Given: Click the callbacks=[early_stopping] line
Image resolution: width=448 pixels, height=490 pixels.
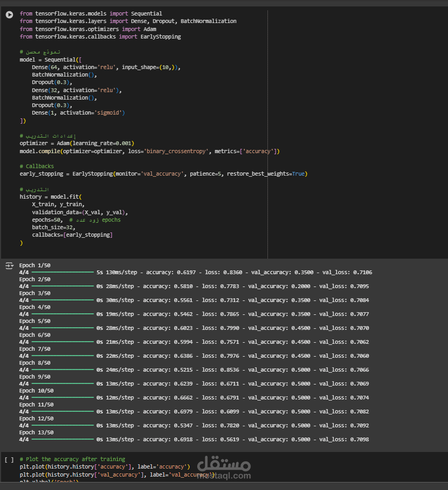Looking at the screenshot, I should [72, 235].
